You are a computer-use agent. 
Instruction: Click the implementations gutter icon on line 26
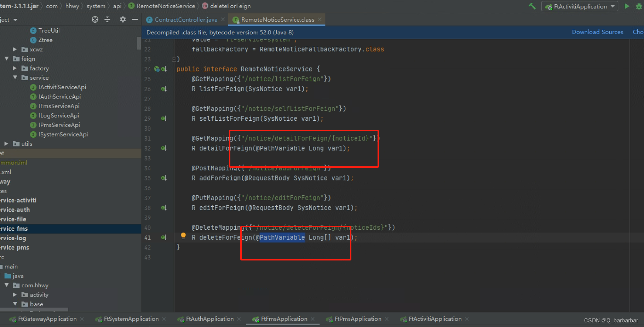(164, 89)
